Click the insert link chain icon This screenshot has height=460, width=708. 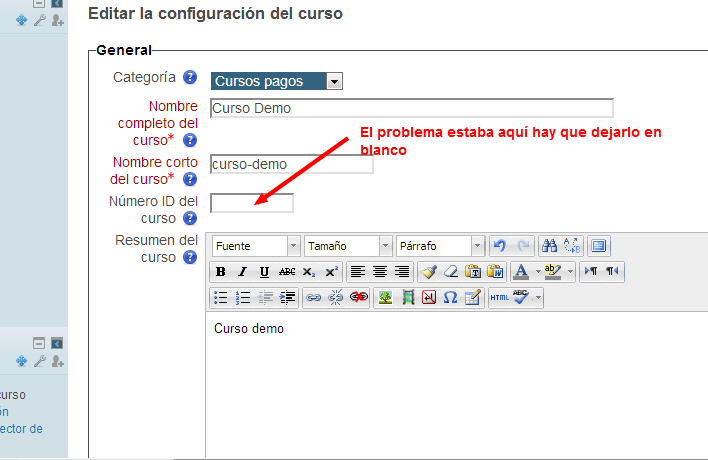coord(313,297)
